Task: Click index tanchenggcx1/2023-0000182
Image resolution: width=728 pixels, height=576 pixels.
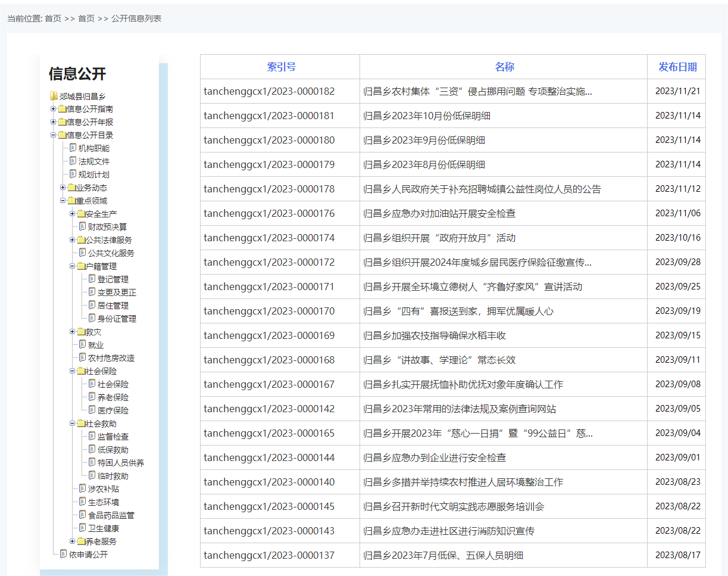Action: pos(269,91)
